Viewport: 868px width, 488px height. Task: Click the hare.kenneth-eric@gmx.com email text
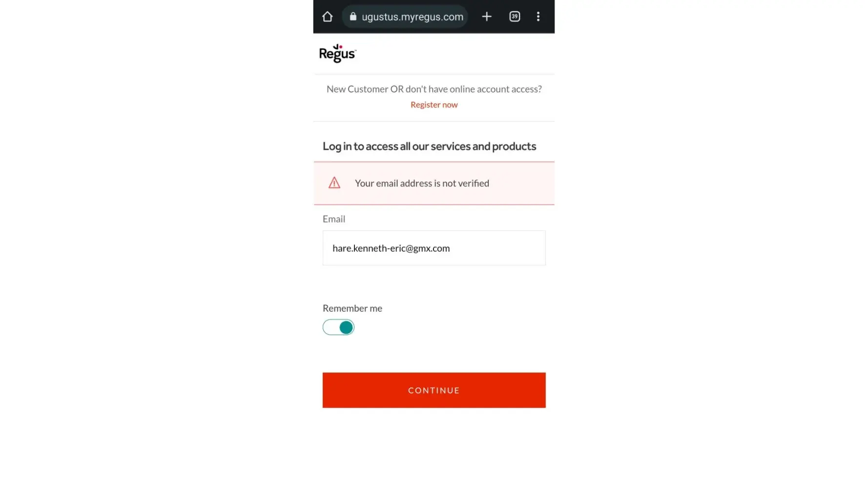(391, 248)
